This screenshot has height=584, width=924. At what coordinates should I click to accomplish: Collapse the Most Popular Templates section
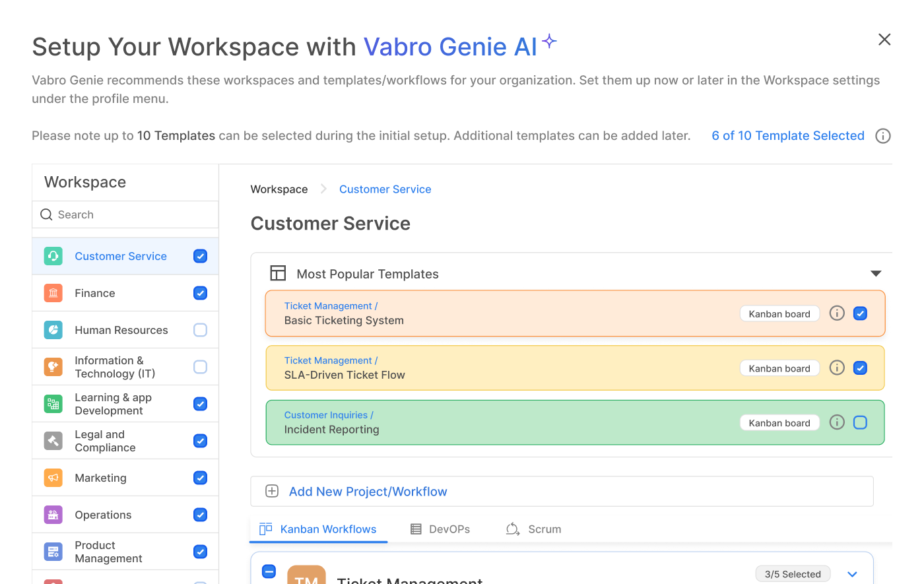click(x=876, y=274)
